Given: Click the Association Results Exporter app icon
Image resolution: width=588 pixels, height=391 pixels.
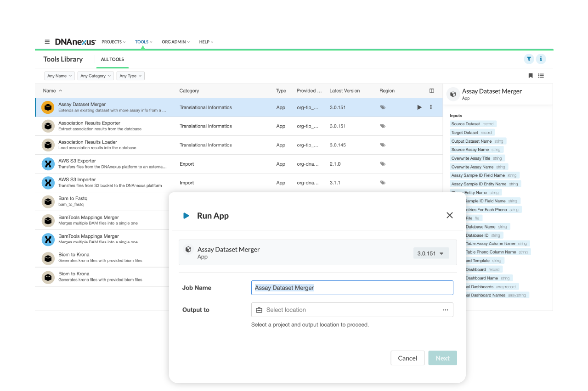Looking at the screenshot, I should point(48,126).
